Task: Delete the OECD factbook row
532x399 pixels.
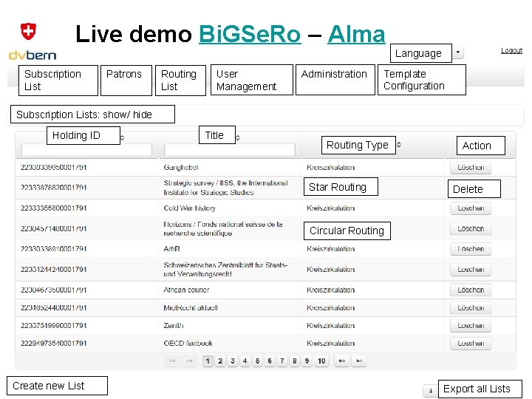Action: [471, 344]
